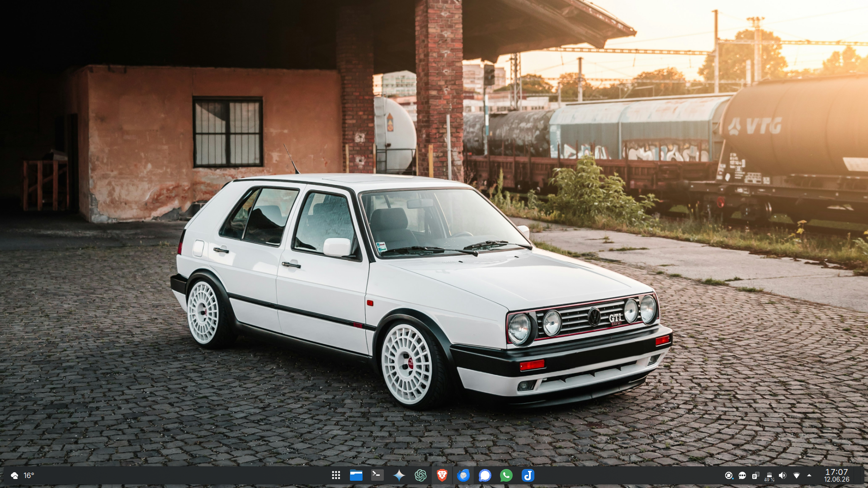Open the Signal messenger icon
The image size is (868, 488).
click(485, 475)
